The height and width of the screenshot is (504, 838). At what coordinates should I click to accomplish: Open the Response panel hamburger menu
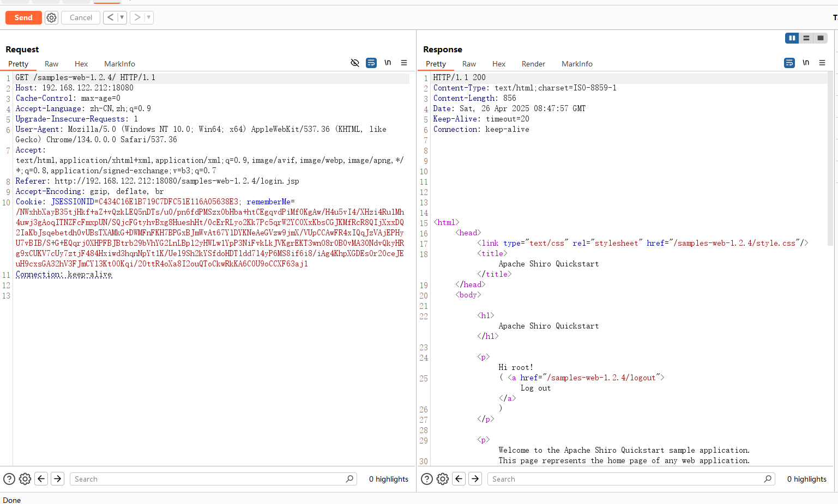tap(822, 63)
